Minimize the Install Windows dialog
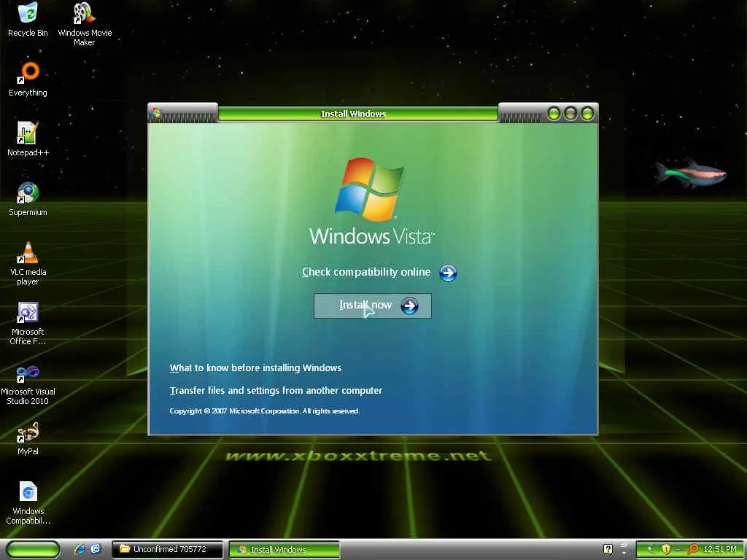This screenshot has width=747, height=560. coord(554,113)
